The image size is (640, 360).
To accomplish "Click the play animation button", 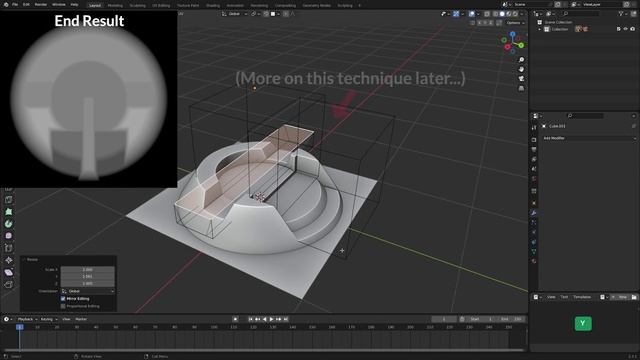I will (x=271, y=319).
